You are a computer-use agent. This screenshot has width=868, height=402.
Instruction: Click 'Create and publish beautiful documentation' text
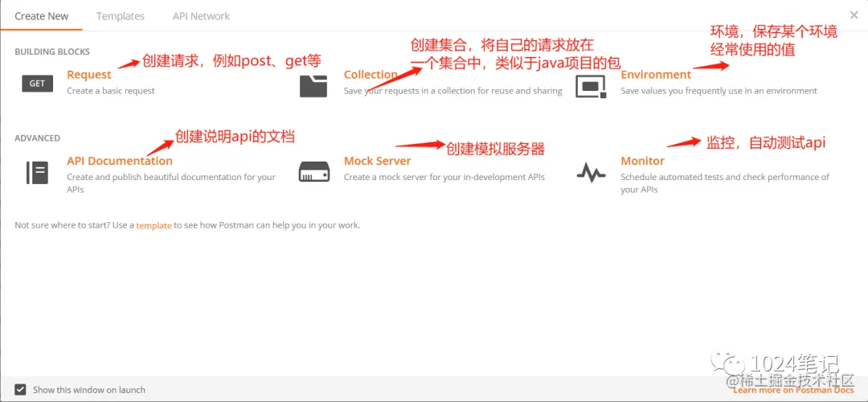coord(171,183)
